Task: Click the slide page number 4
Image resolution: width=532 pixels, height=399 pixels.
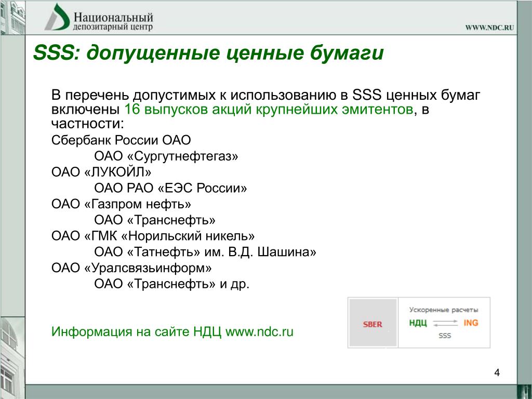Action: (497, 373)
